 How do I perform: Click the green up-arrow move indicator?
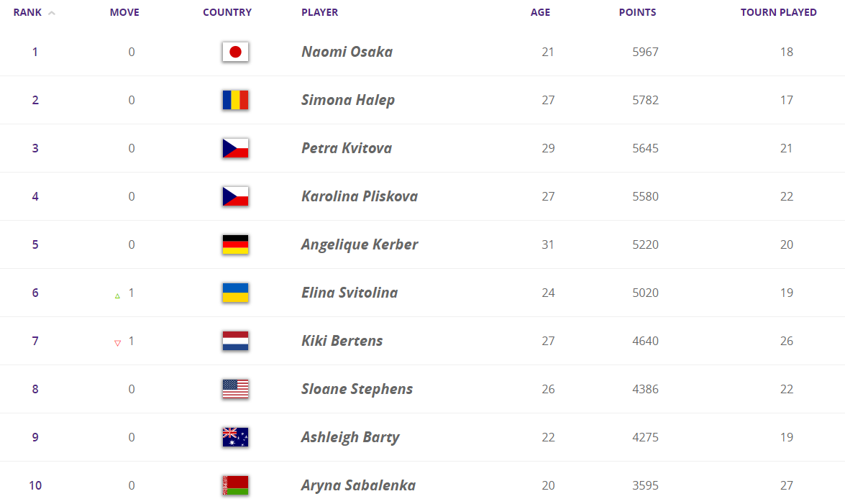pyautogui.click(x=117, y=295)
